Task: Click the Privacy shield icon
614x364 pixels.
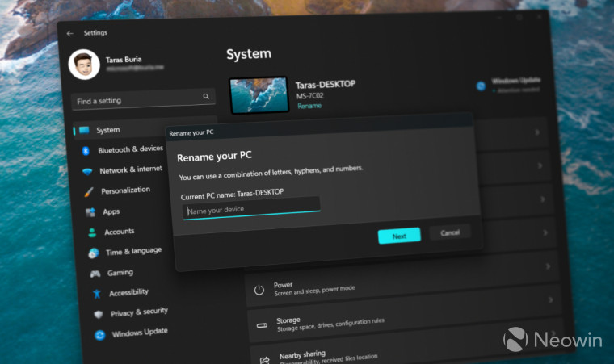Action: (99, 314)
